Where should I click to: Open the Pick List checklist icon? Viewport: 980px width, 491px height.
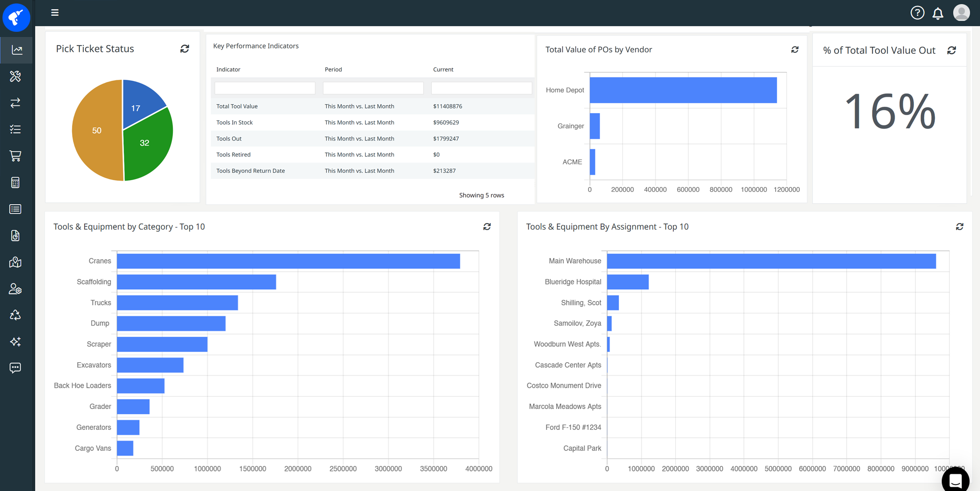pos(15,129)
